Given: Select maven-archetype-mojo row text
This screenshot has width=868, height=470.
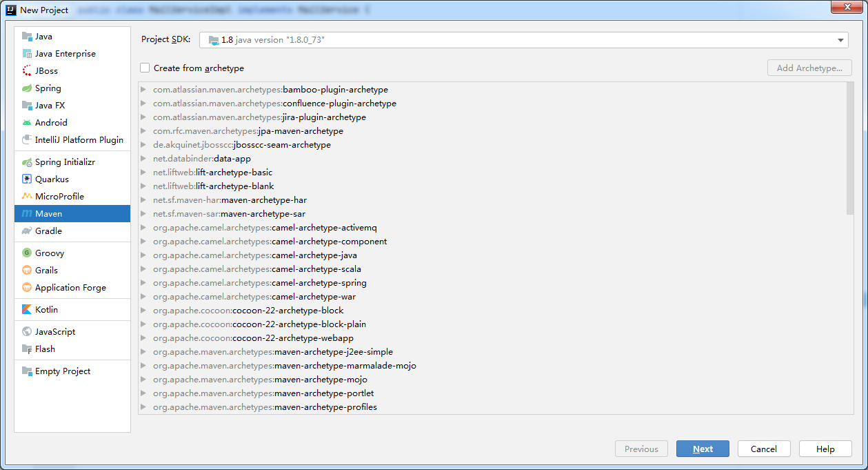Looking at the screenshot, I should tap(260, 380).
